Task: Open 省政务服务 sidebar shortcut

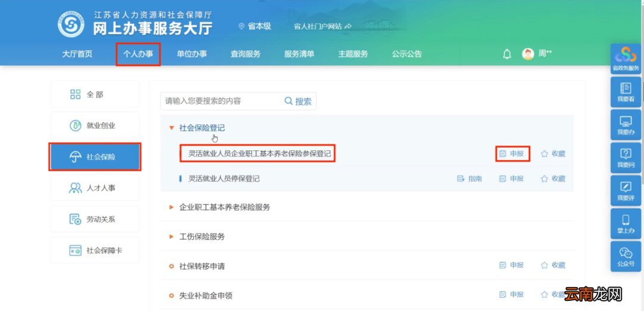Action: tap(626, 58)
